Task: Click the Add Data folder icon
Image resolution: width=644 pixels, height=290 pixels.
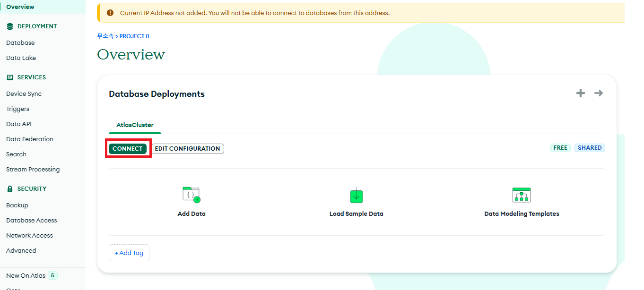Action: click(191, 195)
